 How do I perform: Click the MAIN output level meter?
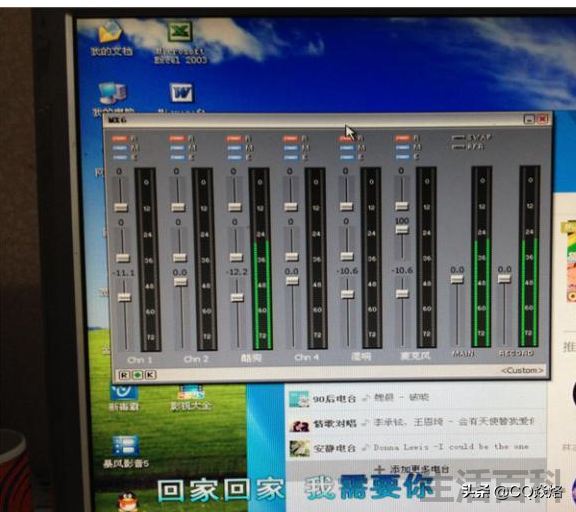tap(482, 256)
